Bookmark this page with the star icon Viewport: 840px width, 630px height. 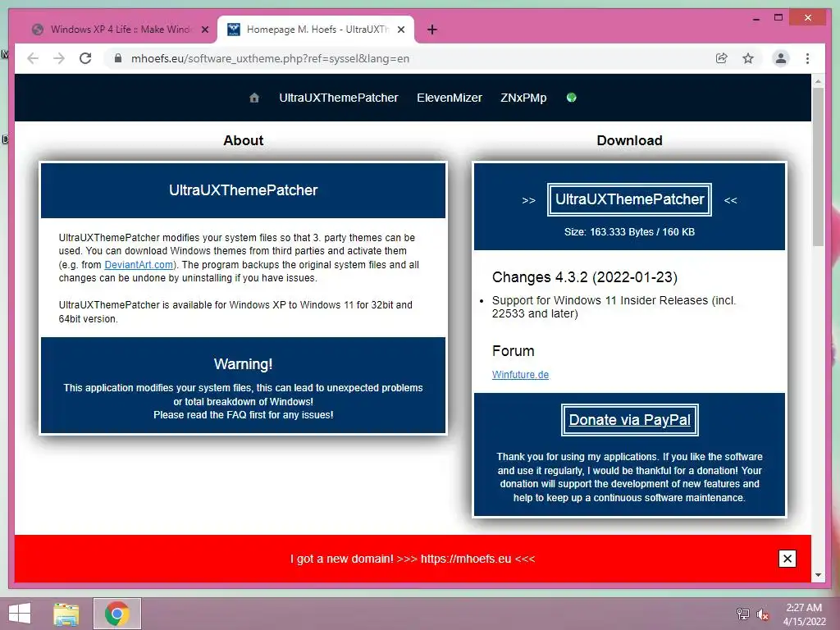tap(748, 58)
